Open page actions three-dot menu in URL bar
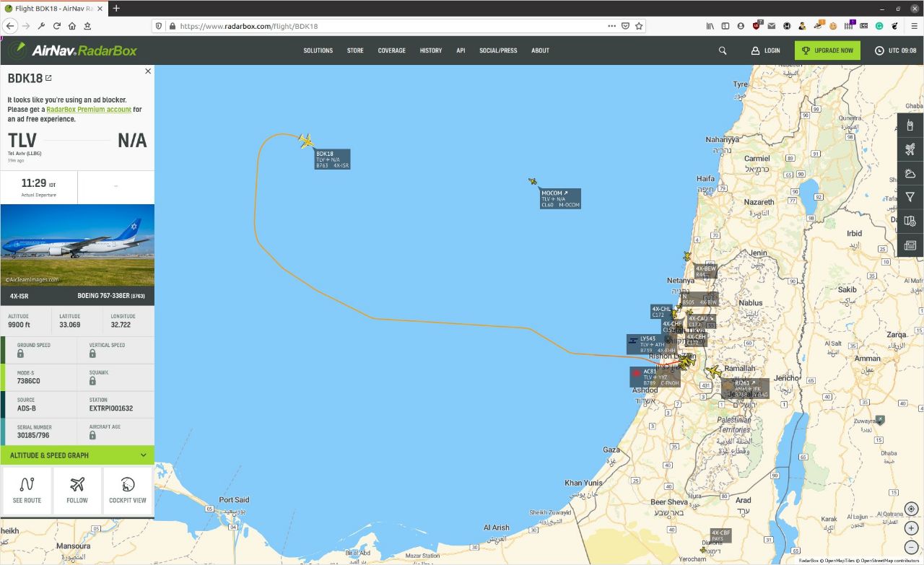Image resolution: width=924 pixels, height=565 pixels. [611, 26]
